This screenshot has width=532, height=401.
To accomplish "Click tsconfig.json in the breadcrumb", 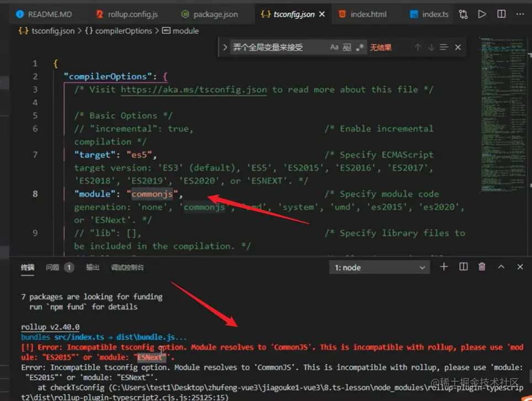I will [53, 31].
